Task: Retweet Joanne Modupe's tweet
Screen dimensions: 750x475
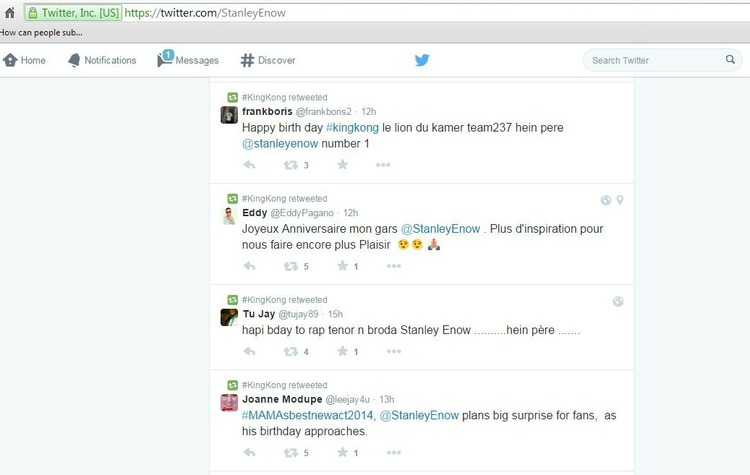Action: tap(291, 453)
